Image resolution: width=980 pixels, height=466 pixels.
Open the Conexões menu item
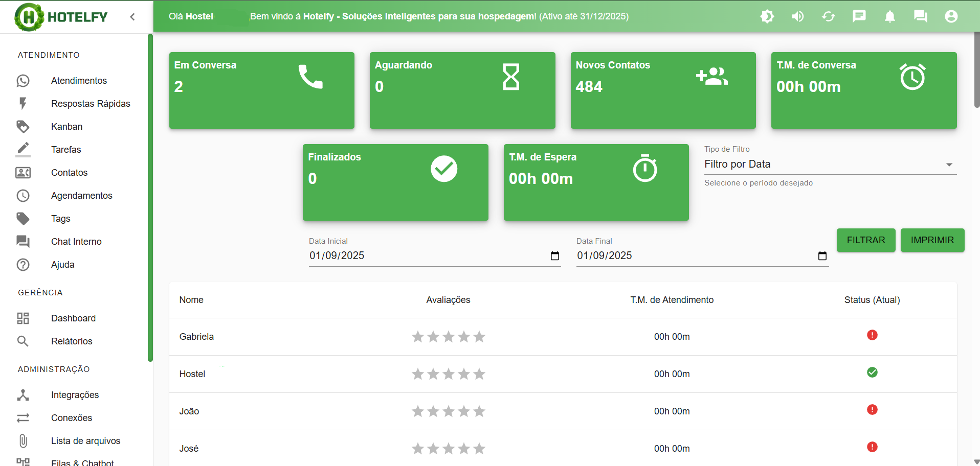71,417
